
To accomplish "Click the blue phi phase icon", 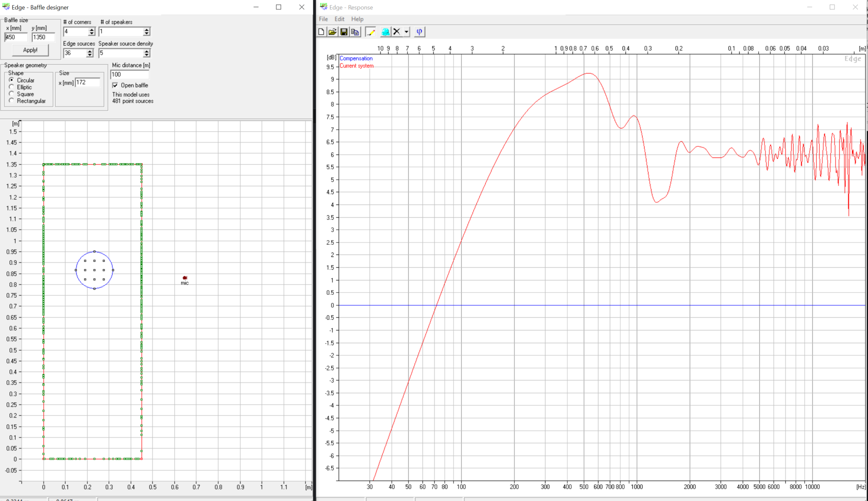I will [419, 32].
